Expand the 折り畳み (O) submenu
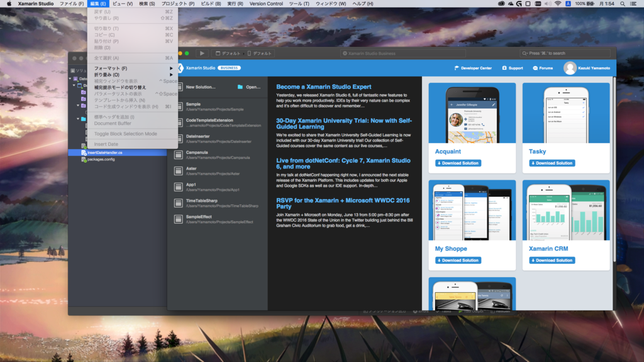 pos(133,75)
